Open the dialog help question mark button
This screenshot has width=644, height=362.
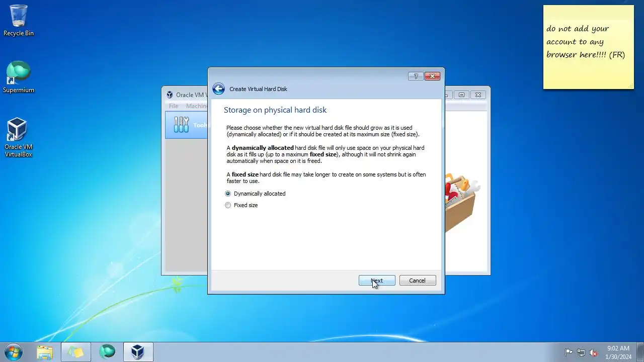tap(416, 76)
